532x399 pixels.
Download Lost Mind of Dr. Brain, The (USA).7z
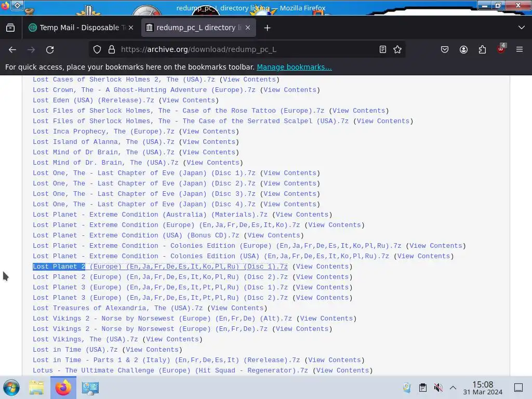105,163
